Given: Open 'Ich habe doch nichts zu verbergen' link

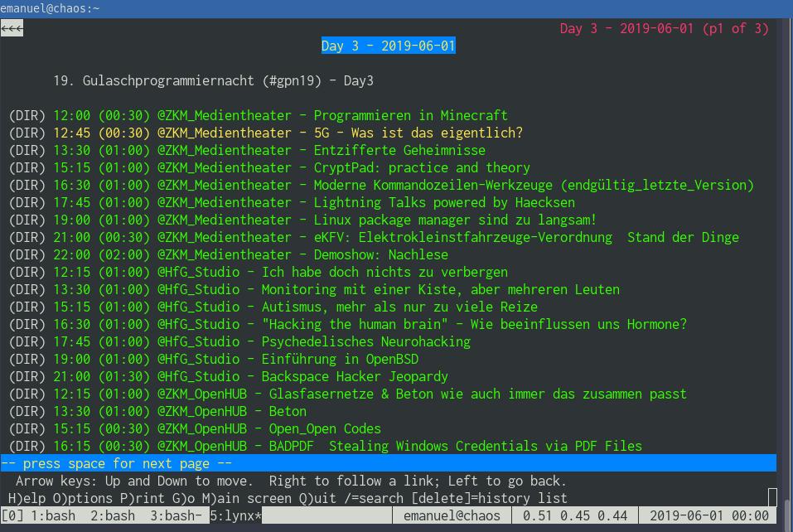Looking at the screenshot, I should [280, 273].
